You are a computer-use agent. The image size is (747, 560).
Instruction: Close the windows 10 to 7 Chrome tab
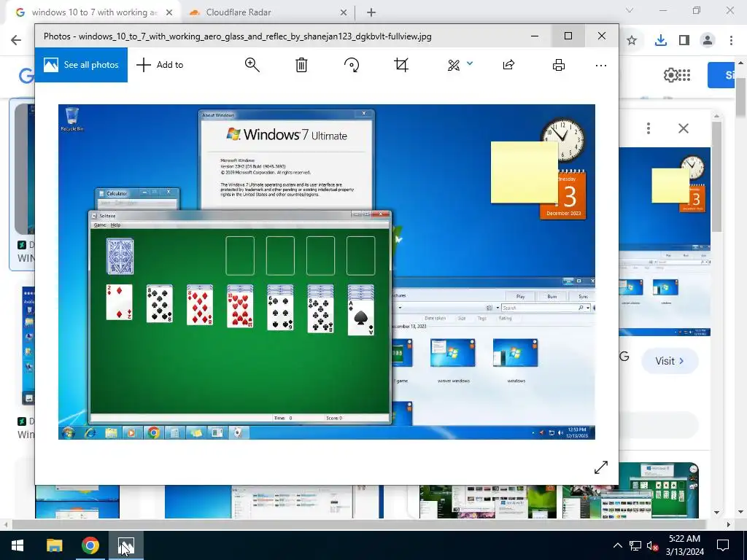pyautogui.click(x=169, y=13)
